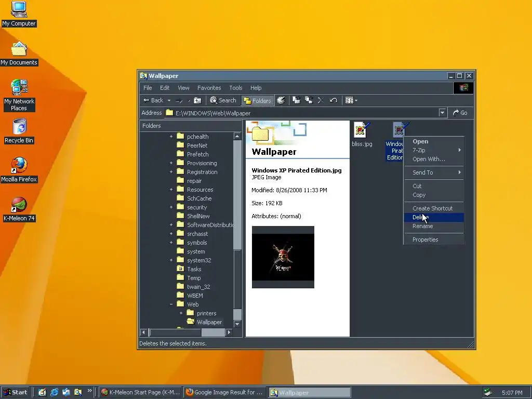
Task: Expand the security folder node
Action: pyautogui.click(x=171, y=207)
